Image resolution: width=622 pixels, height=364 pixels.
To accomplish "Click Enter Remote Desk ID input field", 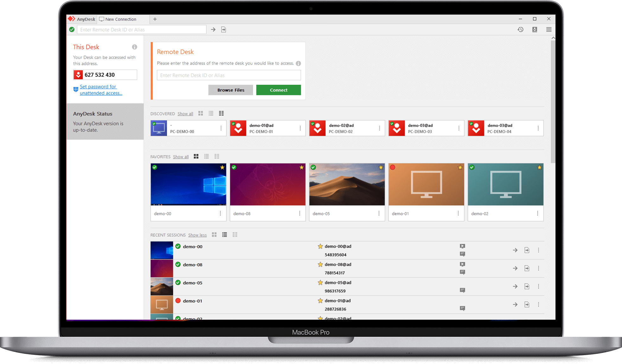I will (228, 75).
